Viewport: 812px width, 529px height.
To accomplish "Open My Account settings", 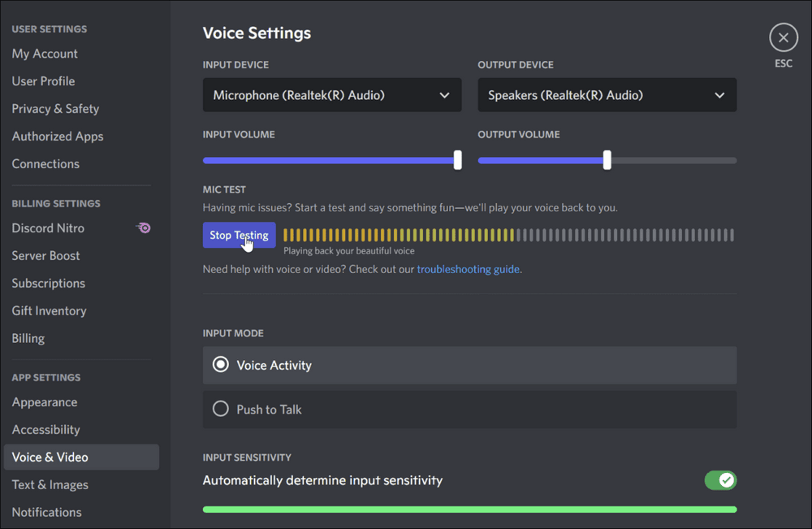I will [45, 54].
